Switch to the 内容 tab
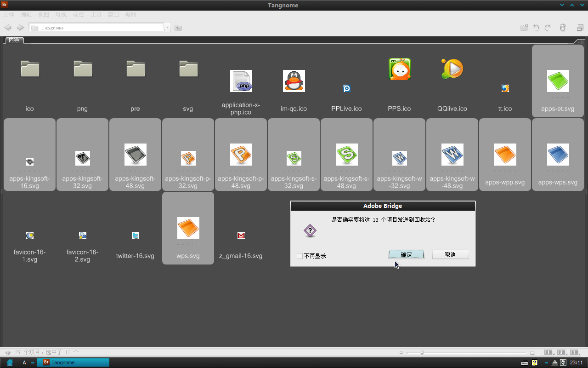This screenshot has height=368, width=588. pos(14,40)
